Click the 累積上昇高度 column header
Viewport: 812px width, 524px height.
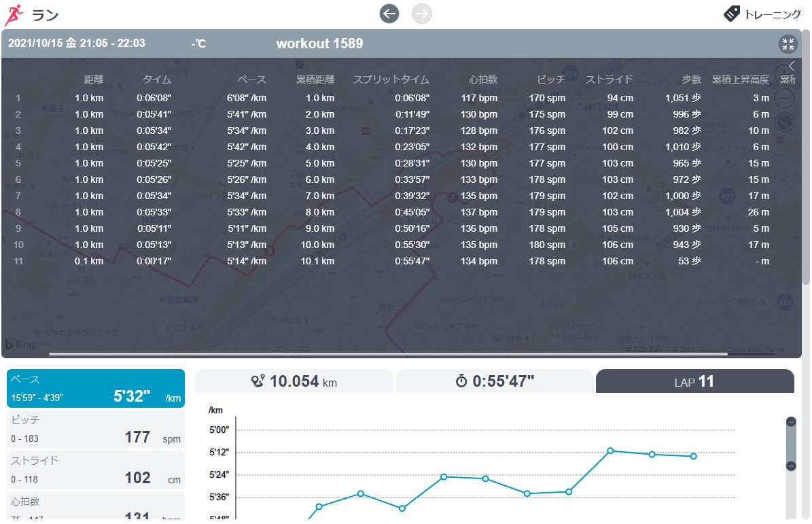(741, 80)
